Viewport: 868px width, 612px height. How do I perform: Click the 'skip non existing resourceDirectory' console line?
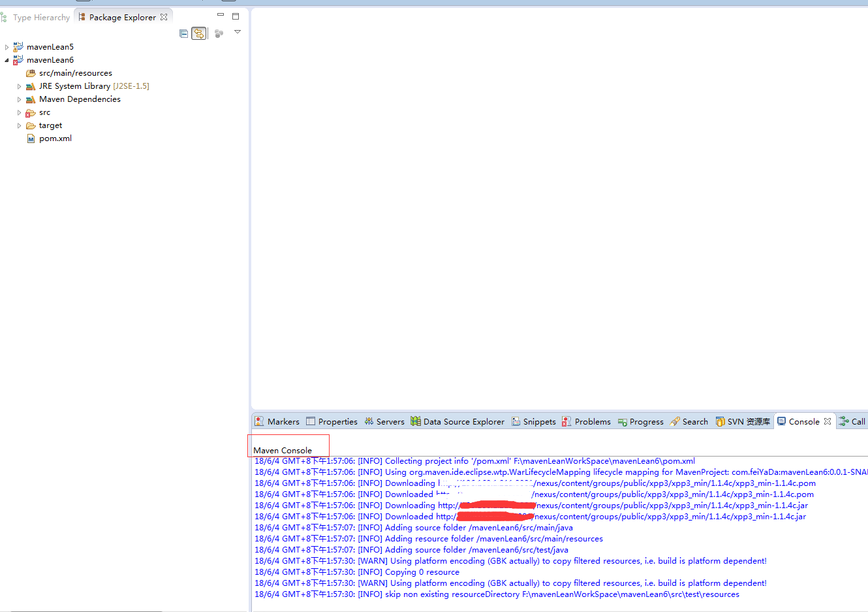[497, 594]
